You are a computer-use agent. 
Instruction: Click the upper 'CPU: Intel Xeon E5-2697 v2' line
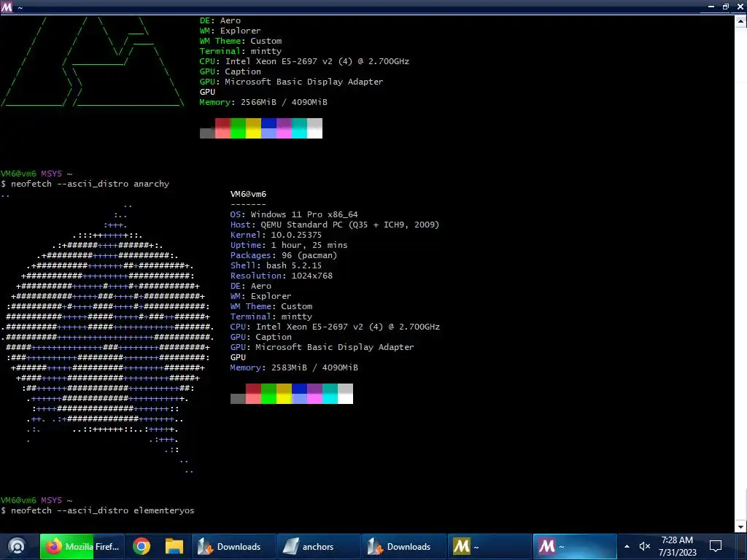click(x=304, y=61)
